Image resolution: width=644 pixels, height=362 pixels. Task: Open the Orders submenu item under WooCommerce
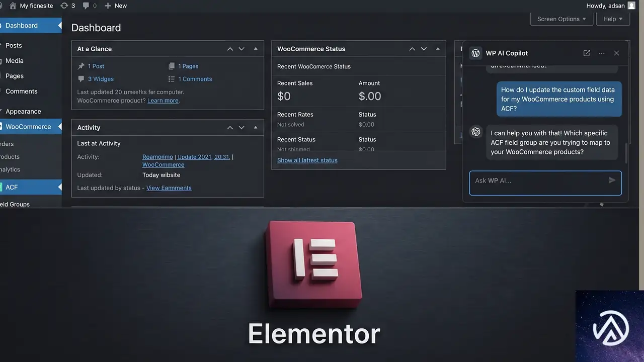tap(7, 144)
